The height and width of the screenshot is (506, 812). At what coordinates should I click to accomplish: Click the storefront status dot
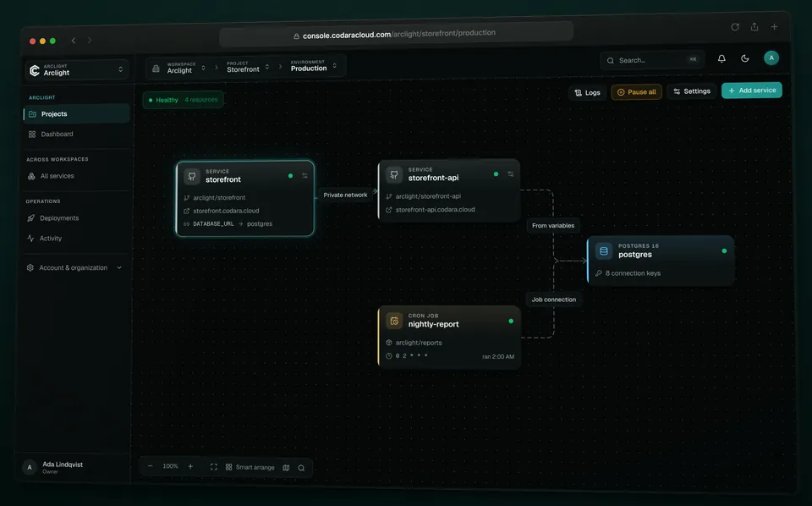click(290, 176)
